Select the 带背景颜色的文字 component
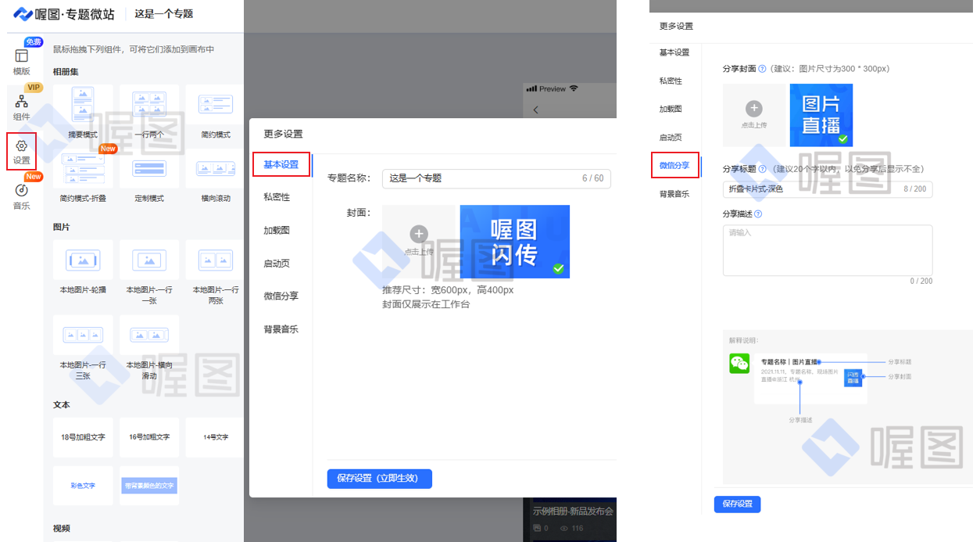This screenshot has width=980, height=542. pos(149,486)
